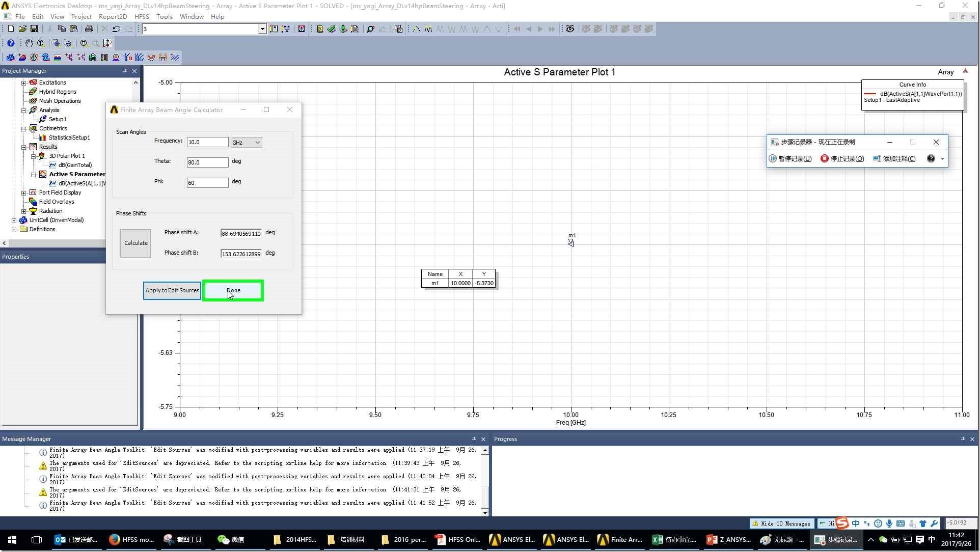This screenshot has height=552, width=980.
Task: Click the blue Help question mark icon
Action: pyautogui.click(x=10, y=43)
